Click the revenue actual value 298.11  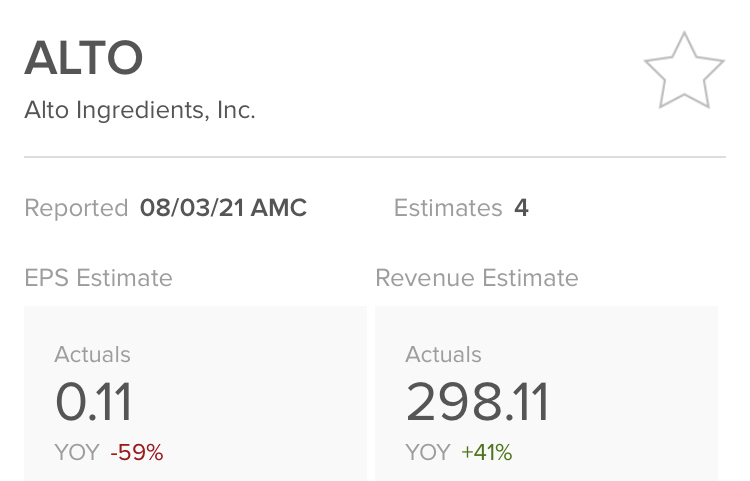click(x=477, y=402)
